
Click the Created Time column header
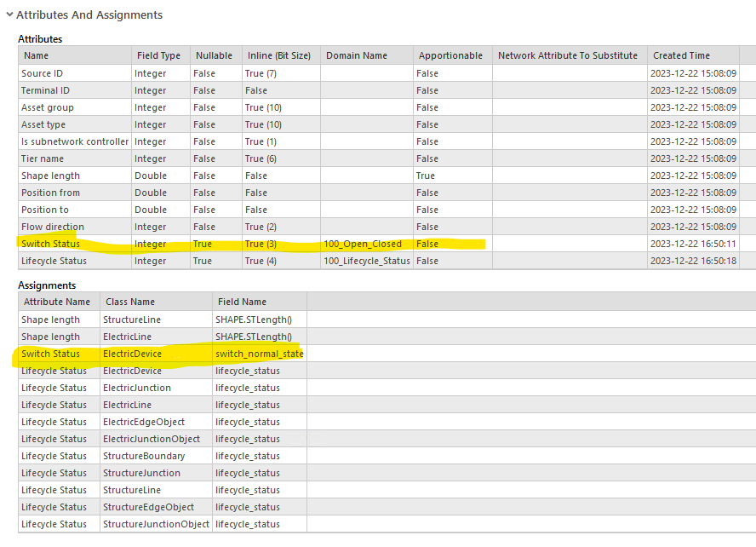[x=683, y=55]
